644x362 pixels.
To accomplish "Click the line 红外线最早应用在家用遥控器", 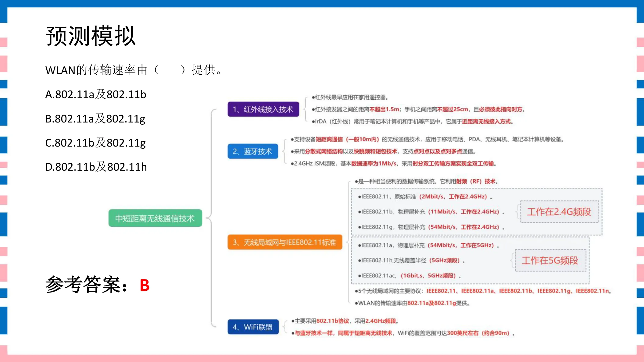I will point(350,98).
